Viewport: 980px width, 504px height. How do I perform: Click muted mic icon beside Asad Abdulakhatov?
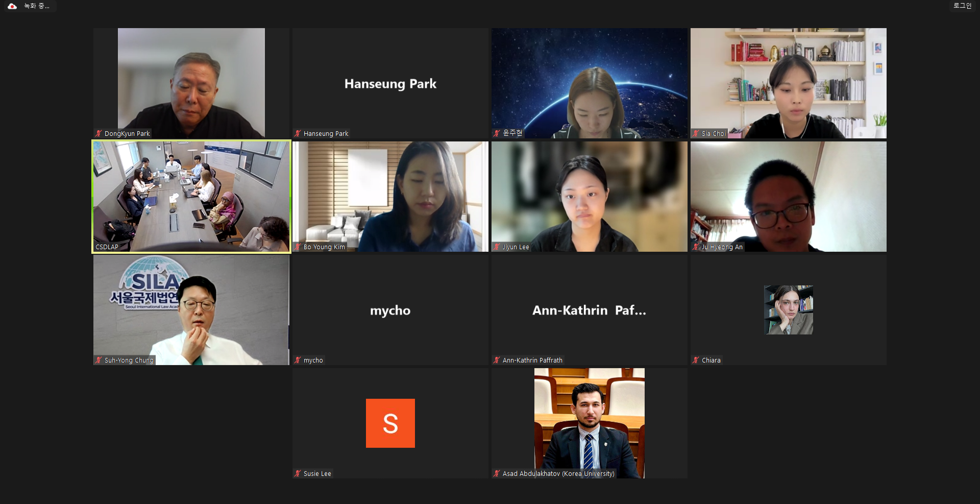497,473
